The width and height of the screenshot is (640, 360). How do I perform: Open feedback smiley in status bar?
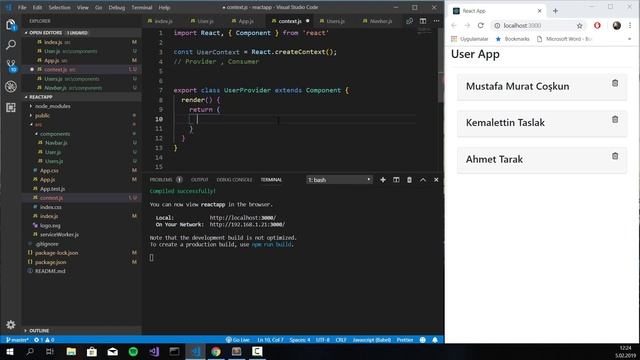[x=423, y=340]
